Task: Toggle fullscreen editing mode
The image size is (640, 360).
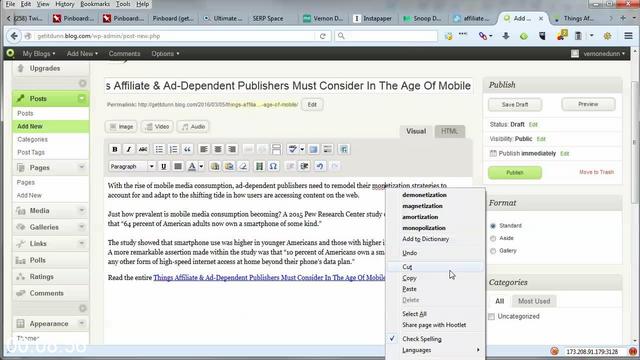Action: click(x=313, y=149)
